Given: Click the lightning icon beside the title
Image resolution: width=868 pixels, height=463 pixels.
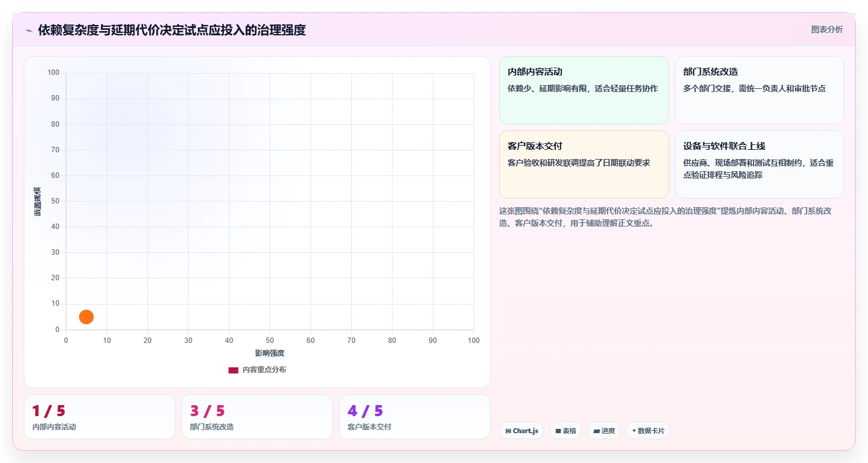Looking at the screenshot, I should [x=29, y=30].
